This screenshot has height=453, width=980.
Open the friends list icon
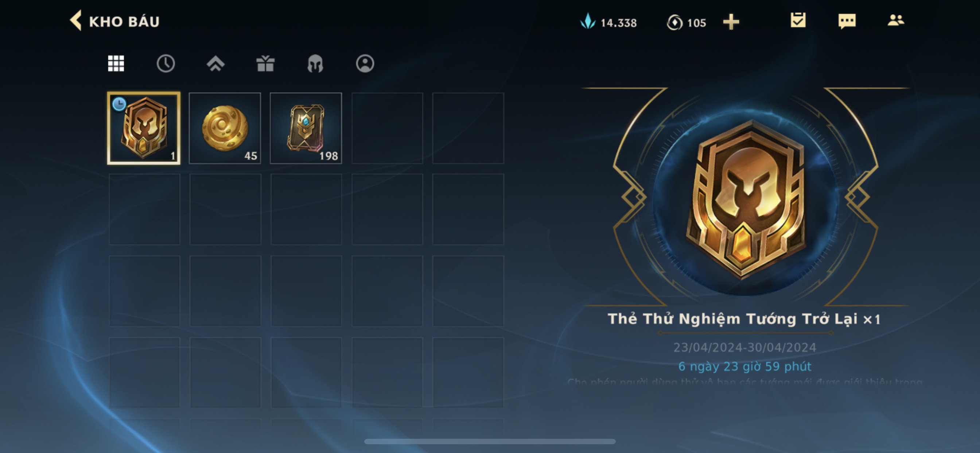pos(895,20)
